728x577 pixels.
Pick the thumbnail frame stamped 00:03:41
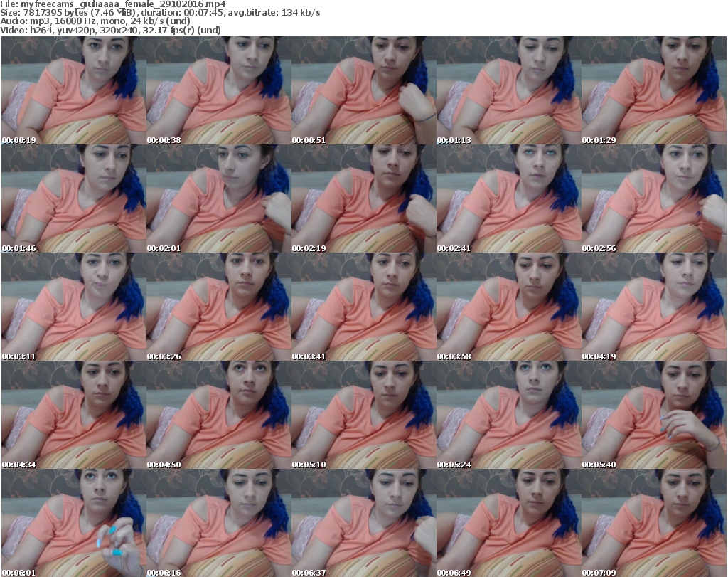pos(364,307)
